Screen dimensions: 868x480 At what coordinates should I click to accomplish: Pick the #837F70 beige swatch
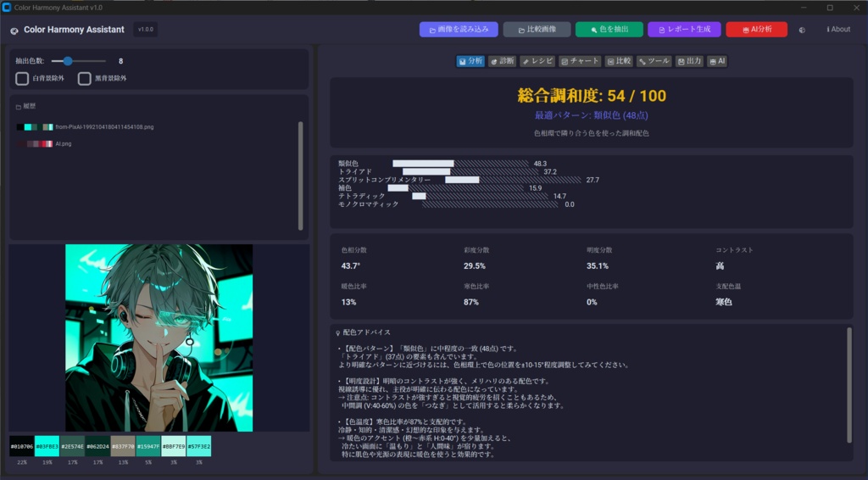pyautogui.click(x=123, y=446)
